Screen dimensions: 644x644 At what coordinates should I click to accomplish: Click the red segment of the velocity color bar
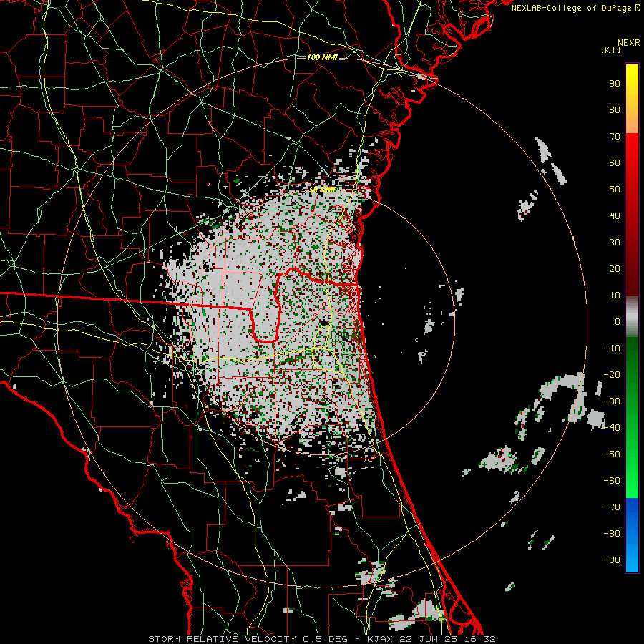(x=632, y=215)
